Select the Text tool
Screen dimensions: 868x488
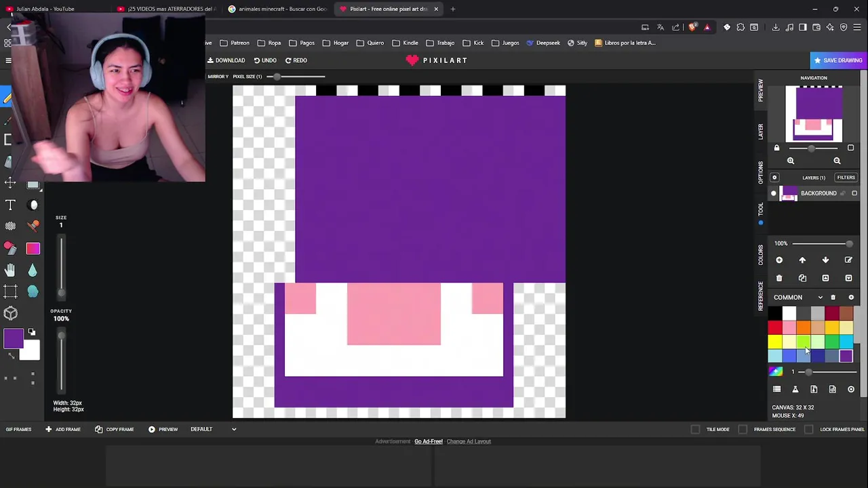pyautogui.click(x=10, y=205)
